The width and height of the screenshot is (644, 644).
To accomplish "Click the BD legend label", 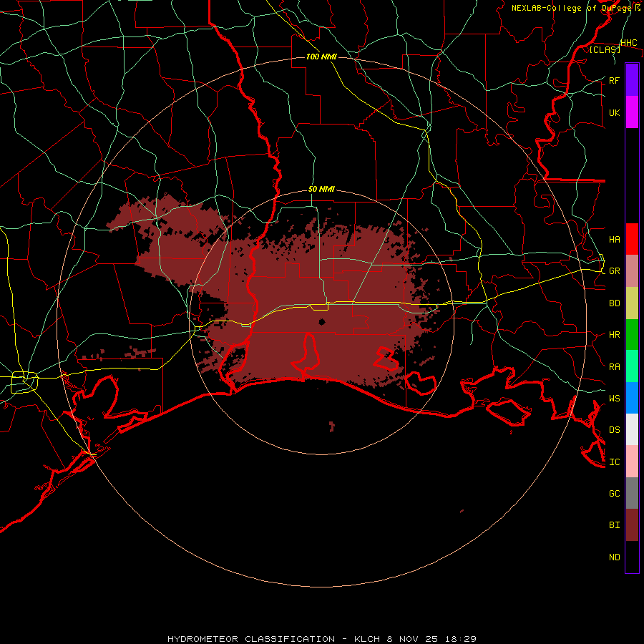I will pos(615,303).
